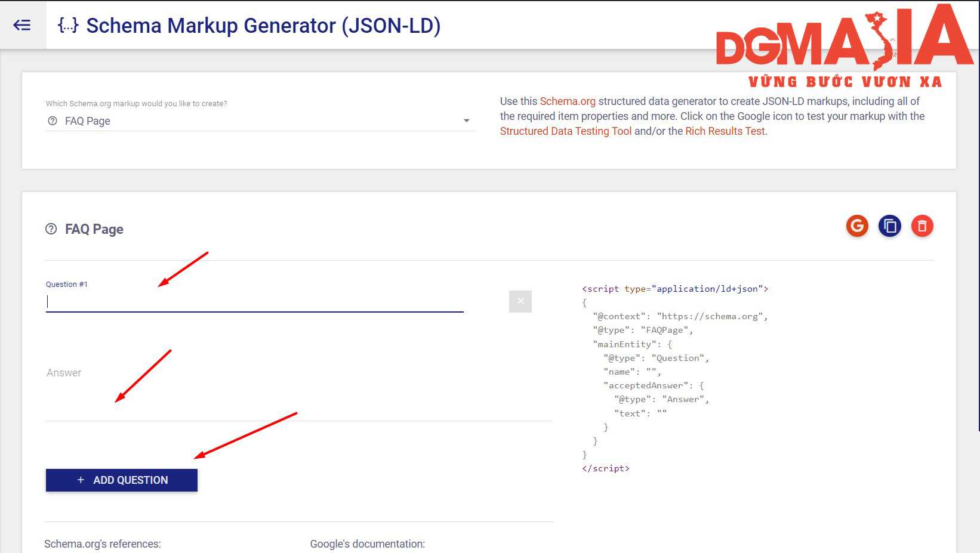
Task: Click the Schema Markup Generator (JSON-LD) title
Action: (x=263, y=26)
